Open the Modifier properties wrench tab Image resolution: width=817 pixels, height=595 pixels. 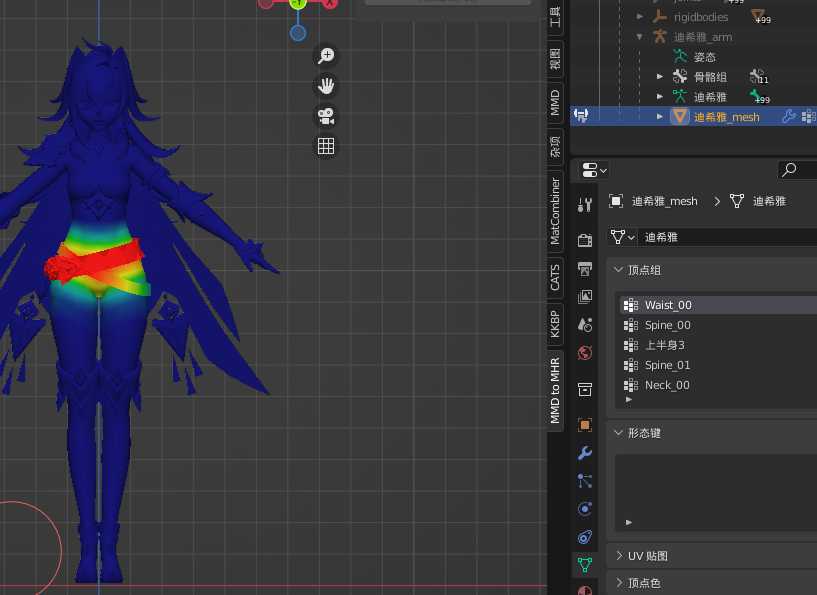[585, 453]
